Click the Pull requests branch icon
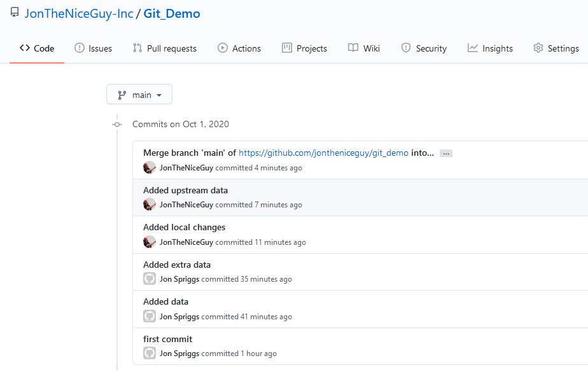This screenshot has height=372, width=588. pos(137,48)
